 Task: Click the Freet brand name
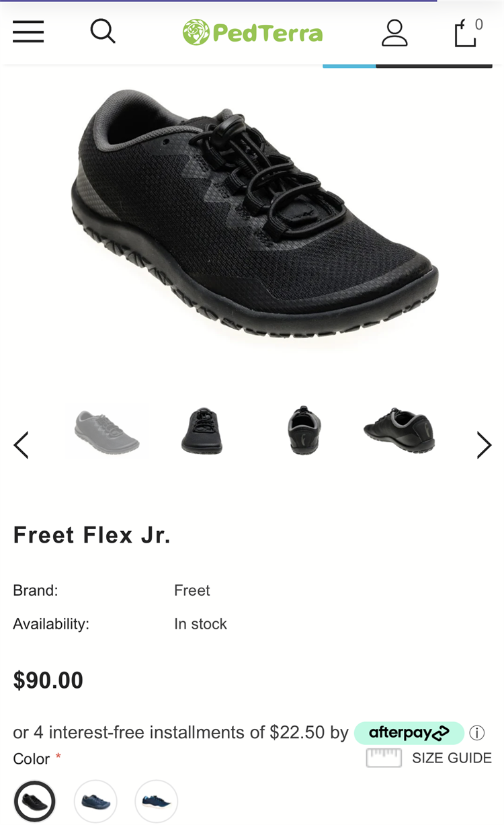pyautogui.click(x=192, y=590)
